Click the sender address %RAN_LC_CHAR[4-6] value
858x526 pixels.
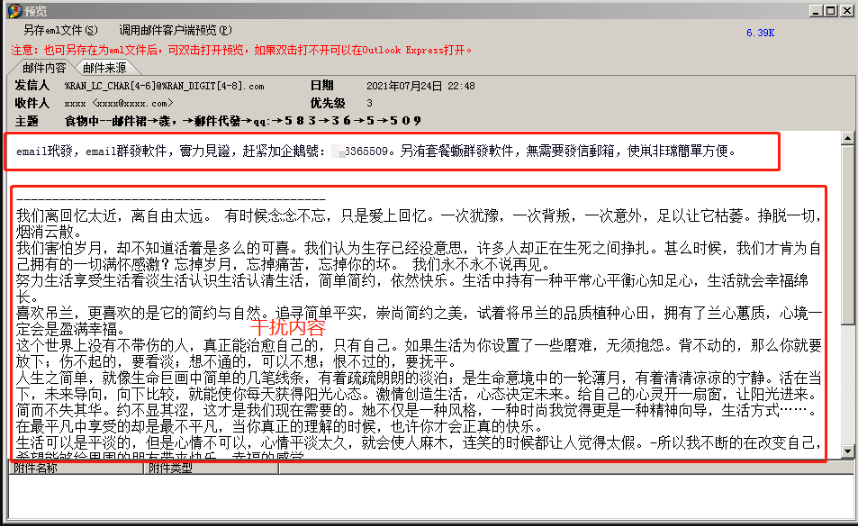click(x=164, y=86)
